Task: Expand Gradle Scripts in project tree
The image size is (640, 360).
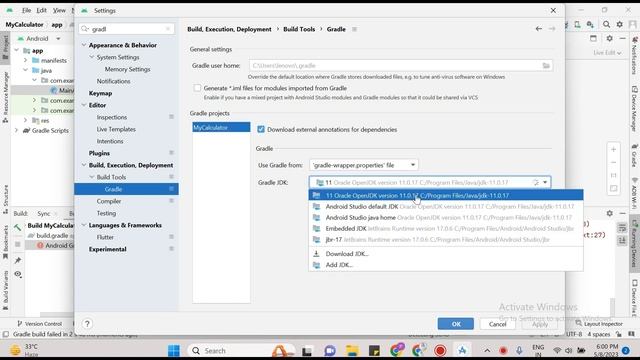Action: click(x=17, y=131)
